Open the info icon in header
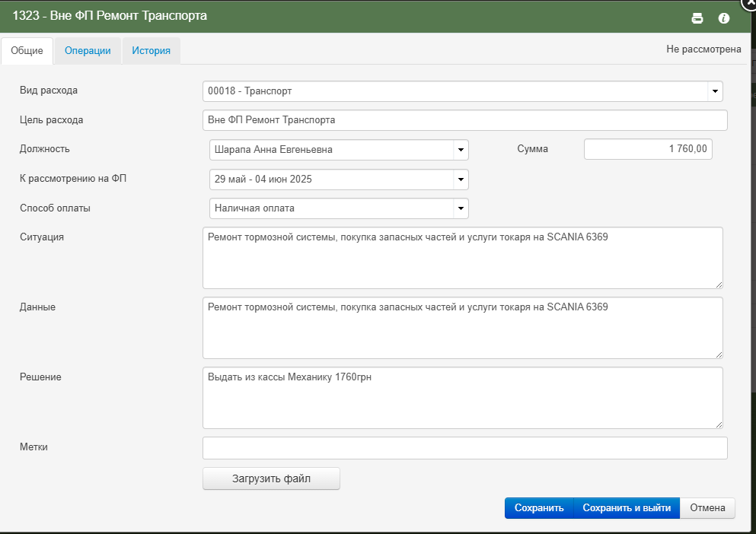The image size is (756, 534). [x=724, y=18]
